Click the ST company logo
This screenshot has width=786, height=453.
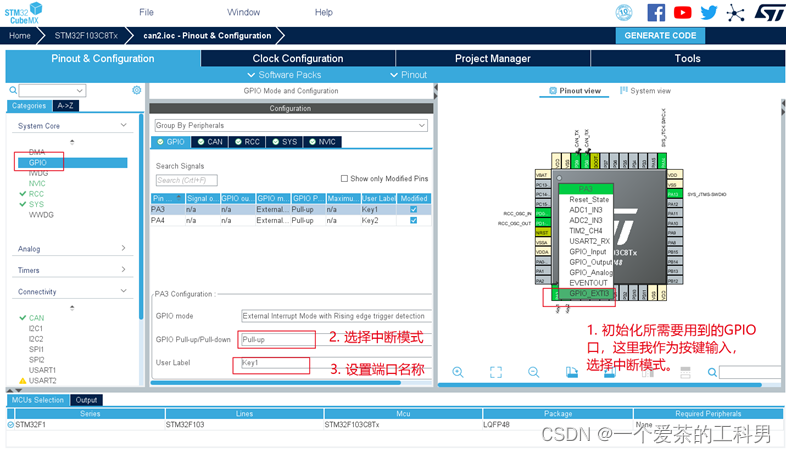(x=769, y=13)
